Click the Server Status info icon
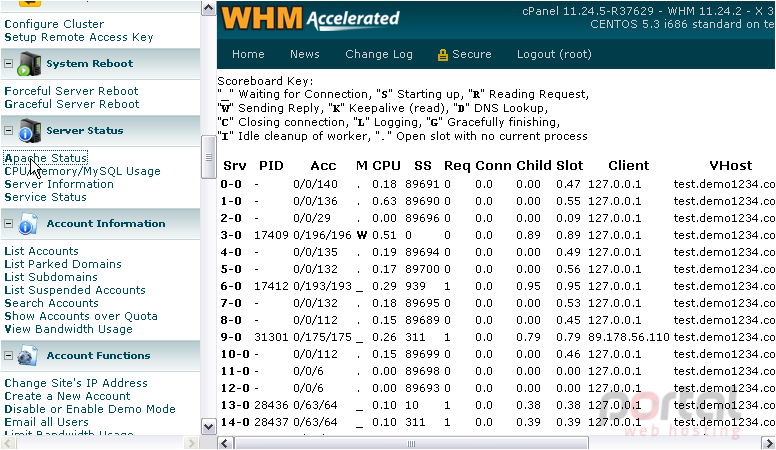Screen dimensions: 776x450 tap(29, 131)
